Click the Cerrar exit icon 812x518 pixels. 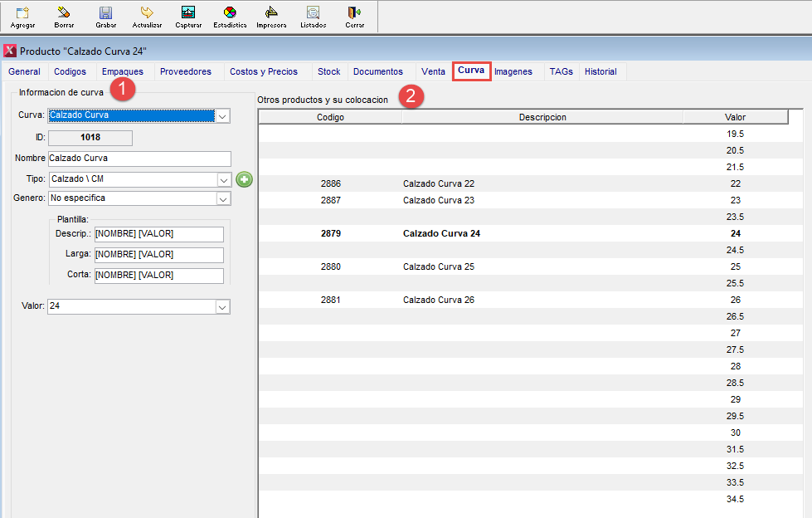pyautogui.click(x=354, y=13)
